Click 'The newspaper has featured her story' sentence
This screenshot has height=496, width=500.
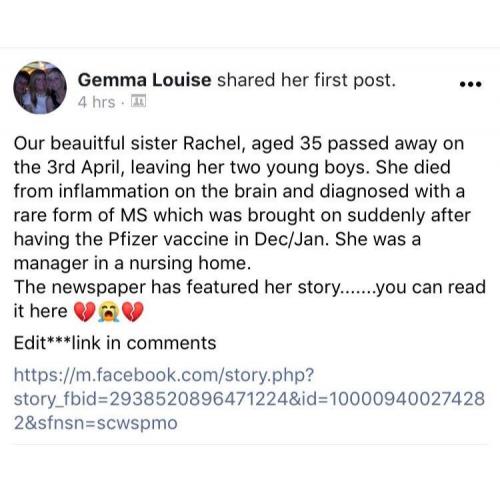[176, 287]
